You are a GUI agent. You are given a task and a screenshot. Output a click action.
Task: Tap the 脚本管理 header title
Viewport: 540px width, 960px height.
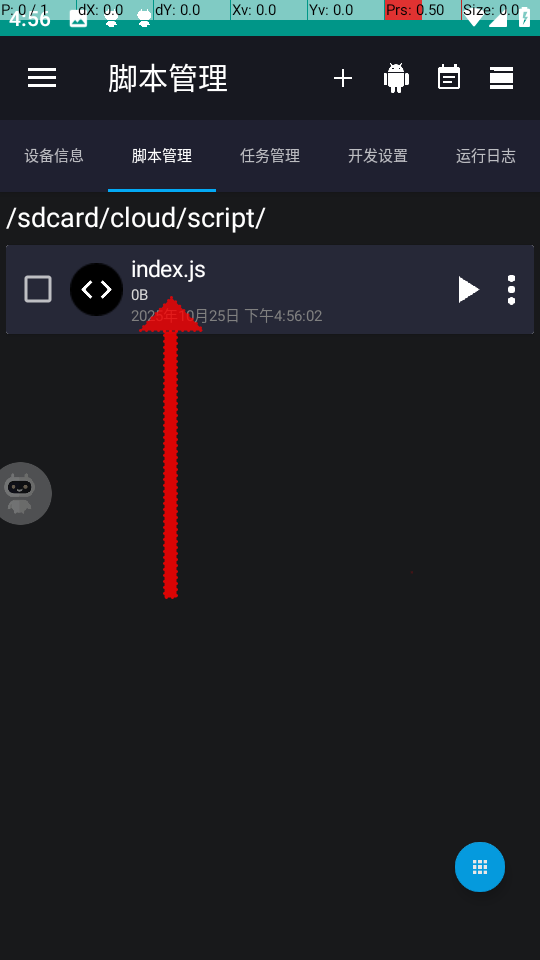point(168,78)
